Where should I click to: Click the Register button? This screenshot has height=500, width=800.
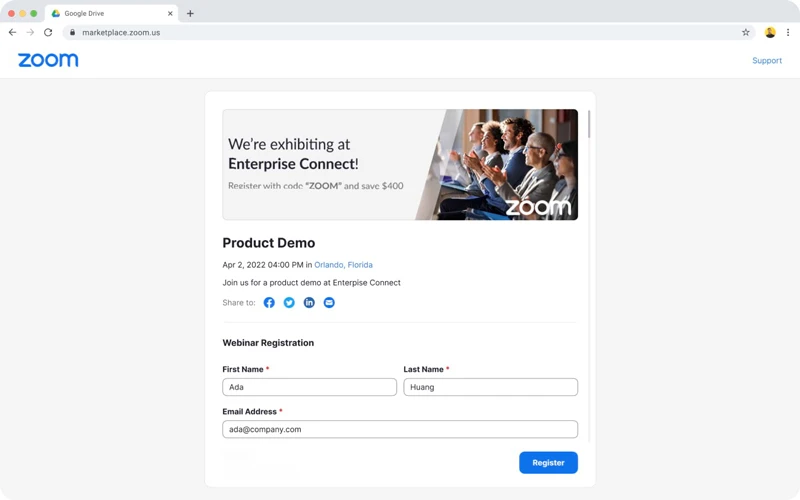[x=548, y=462]
